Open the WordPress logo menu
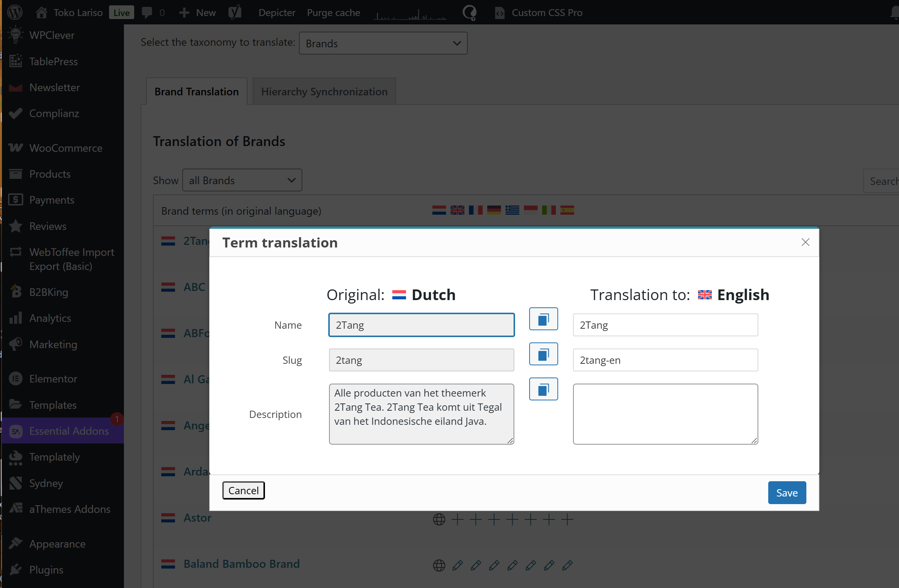The width and height of the screenshot is (899, 588). [15, 12]
